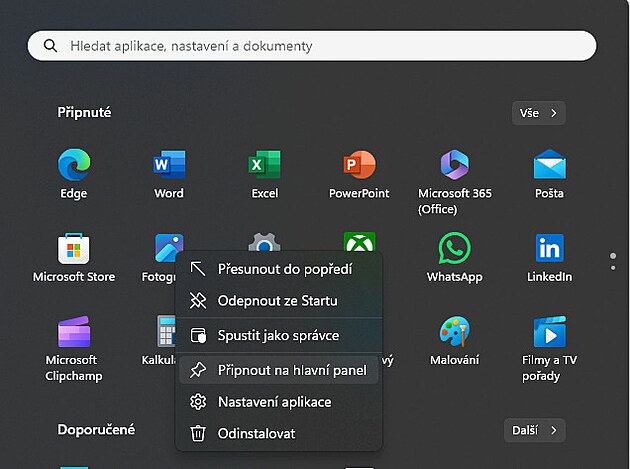Click the search field Hledat aplikace
Screen dimensions: 630x469
click(312, 46)
